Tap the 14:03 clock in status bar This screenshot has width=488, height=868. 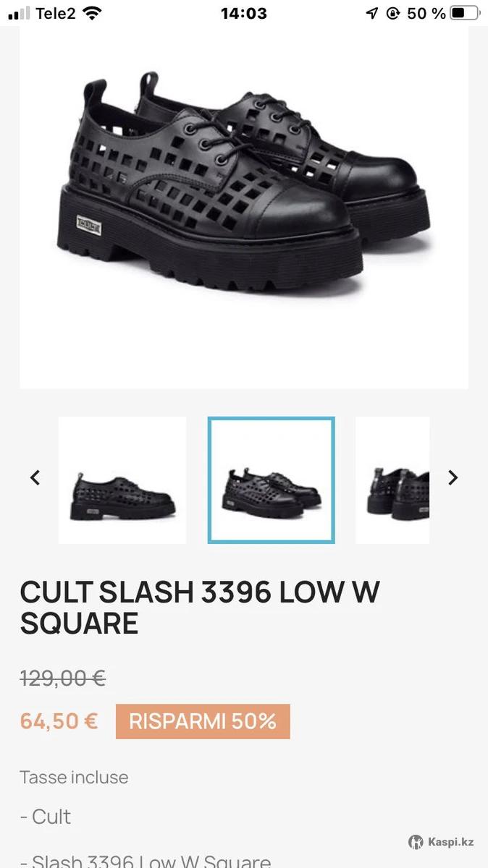pyautogui.click(x=244, y=13)
